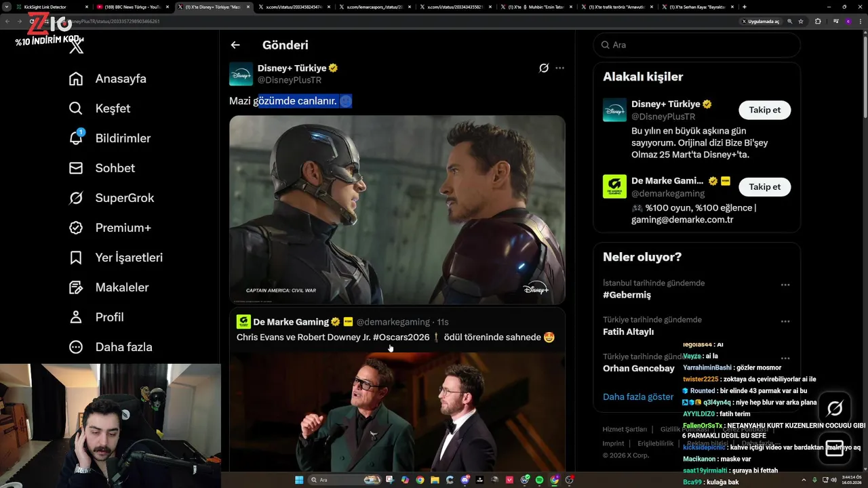This screenshot has height=488, width=868.
Task: Open Bildirimler bell with notification badge
Action: [x=109, y=138]
